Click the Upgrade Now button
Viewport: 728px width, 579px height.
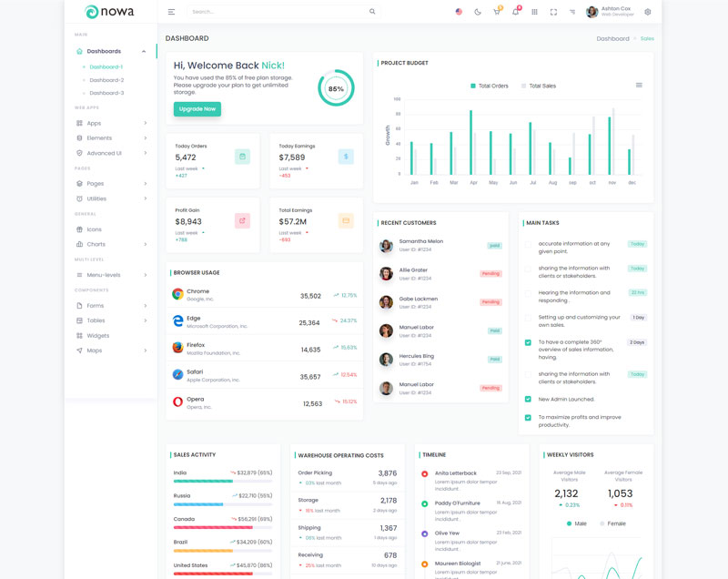tap(197, 109)
